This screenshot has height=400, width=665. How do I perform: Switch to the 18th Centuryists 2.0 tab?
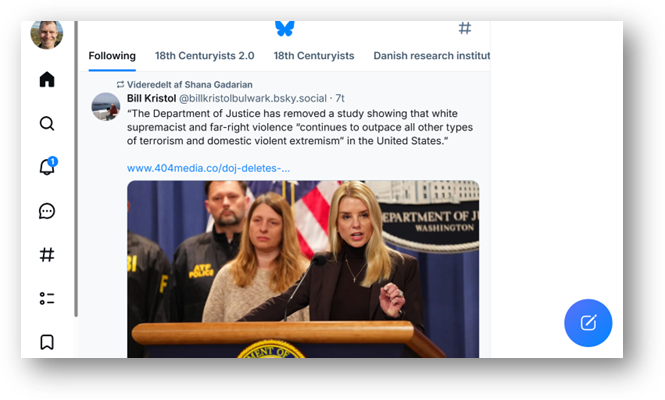click(205, 56)
